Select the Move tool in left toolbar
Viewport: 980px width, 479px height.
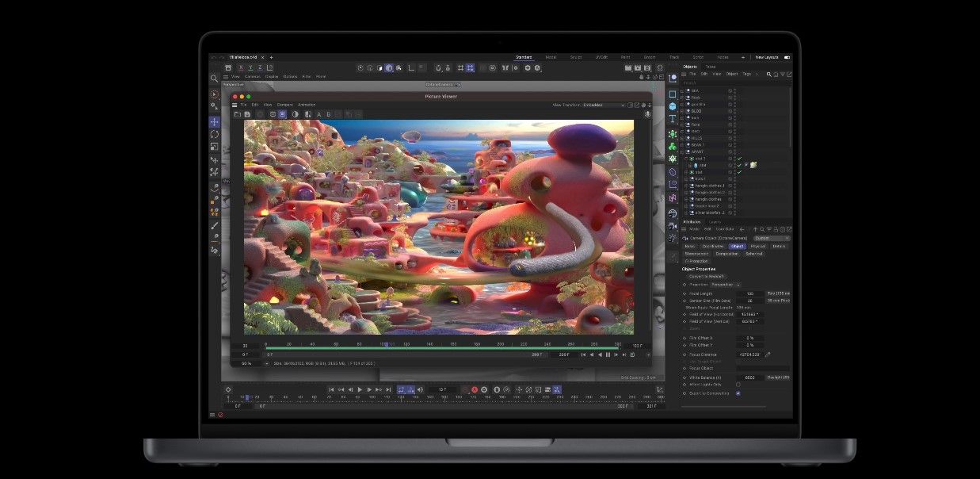tap(215, 122)
